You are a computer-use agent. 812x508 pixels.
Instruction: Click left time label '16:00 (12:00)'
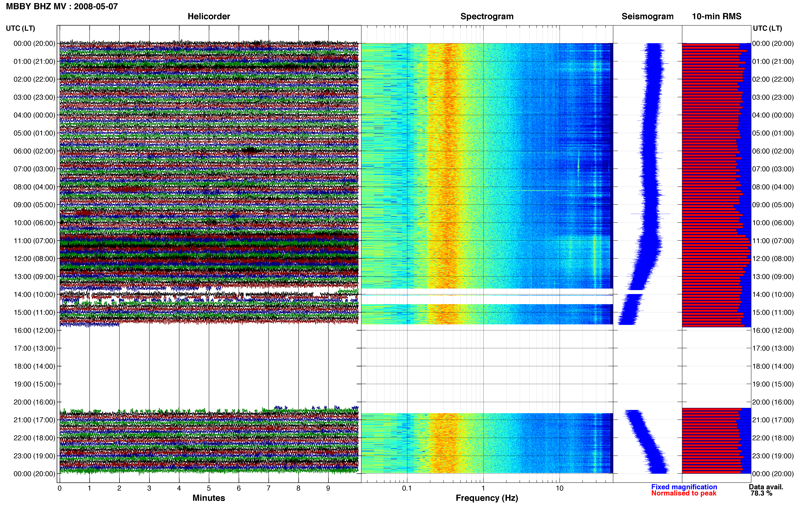tap(34, 330)
